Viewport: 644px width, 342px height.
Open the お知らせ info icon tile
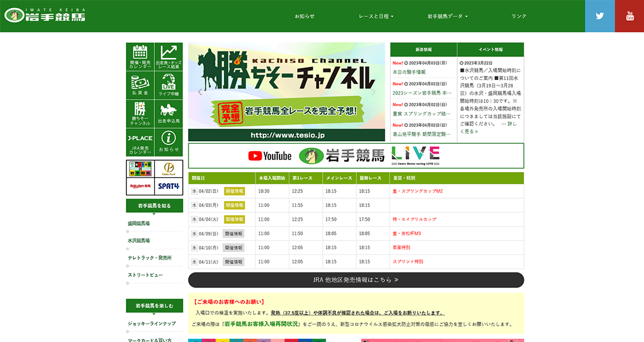point(169,143)
